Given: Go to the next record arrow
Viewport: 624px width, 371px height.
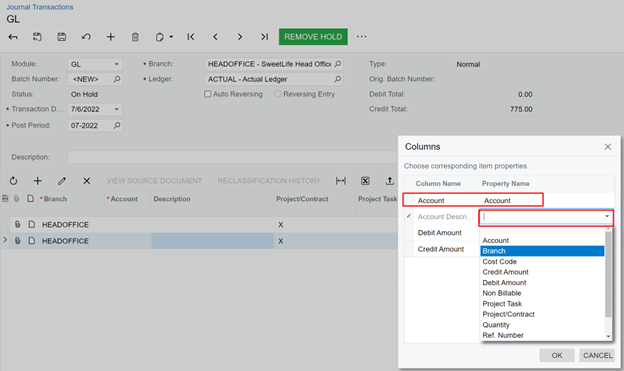Looking at the screenshot, I should [240, 37].
